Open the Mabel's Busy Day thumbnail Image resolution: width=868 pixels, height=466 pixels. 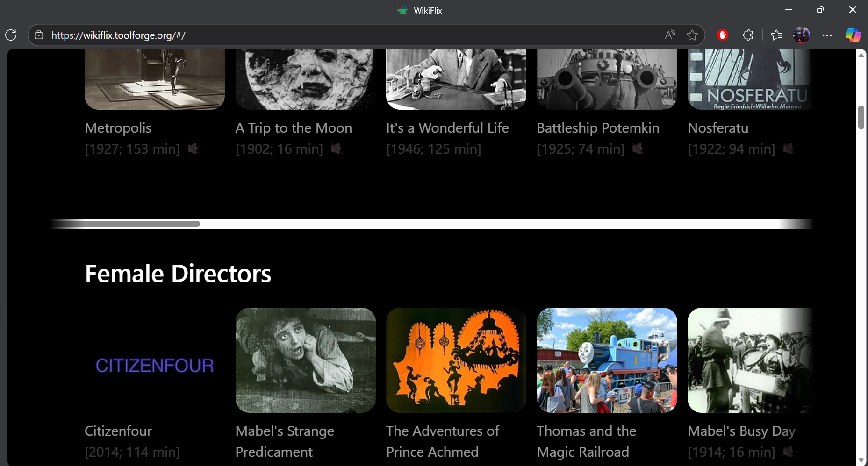(x=750, y=360)
